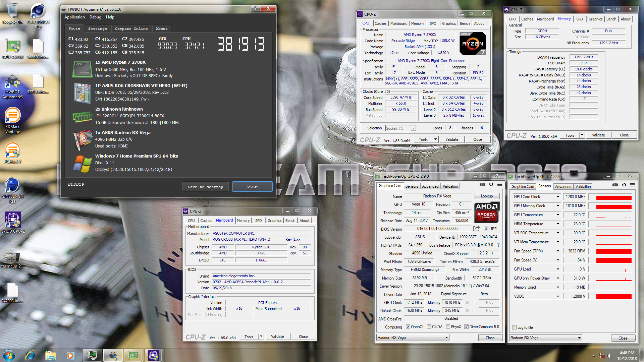Switch to the Advanced tab in the GPU-Z Graphics Card window
Screen dimensions: 644x362
pos(430,186)
